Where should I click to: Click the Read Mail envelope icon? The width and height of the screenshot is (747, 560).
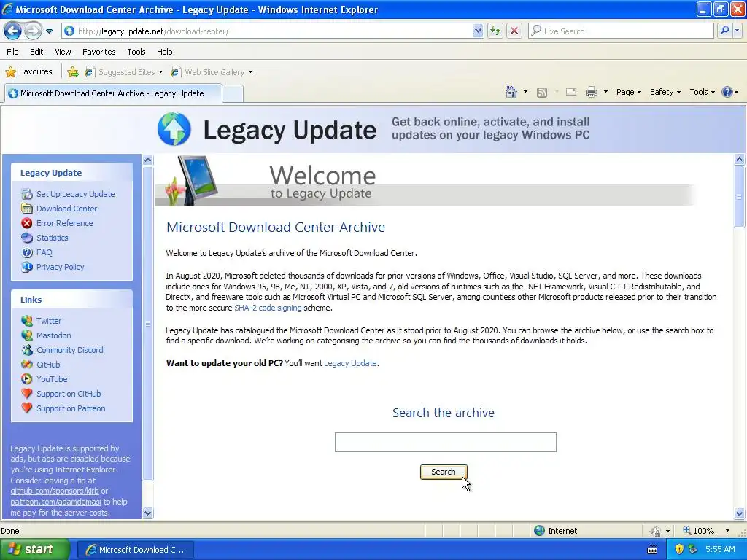pos(571,92)
